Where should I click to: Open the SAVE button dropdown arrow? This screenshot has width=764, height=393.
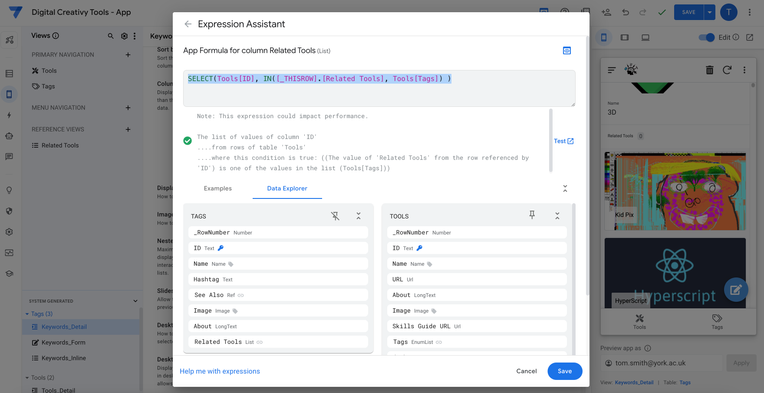click(709, 12)
